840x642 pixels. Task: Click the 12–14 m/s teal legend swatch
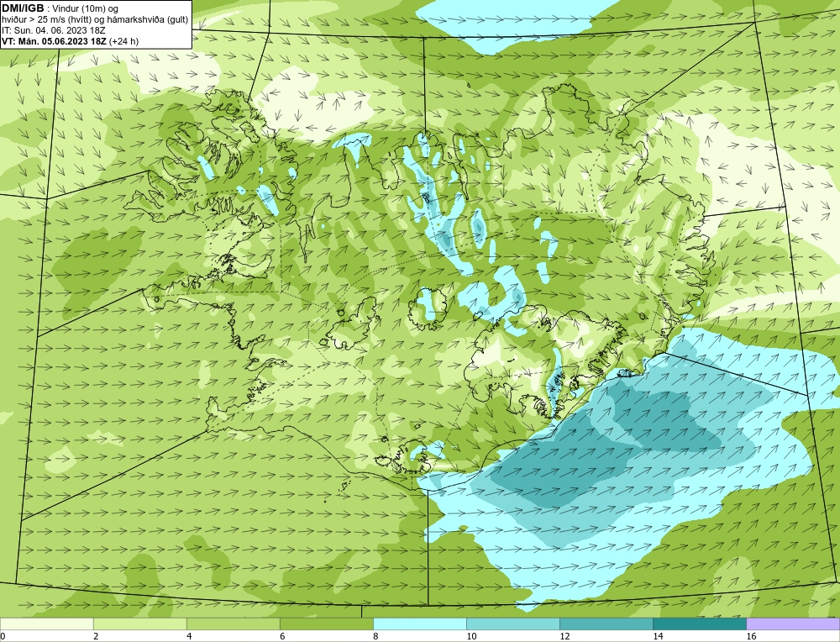point(606,624)
